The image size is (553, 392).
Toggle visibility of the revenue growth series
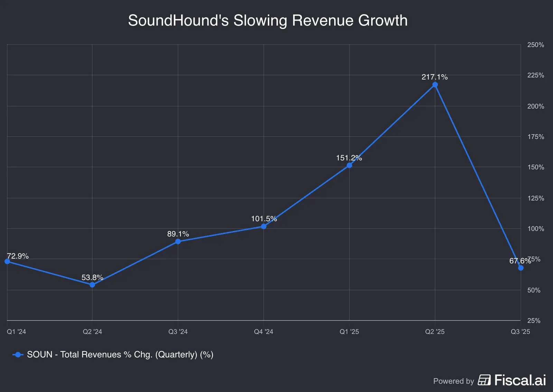pos(120,354)
